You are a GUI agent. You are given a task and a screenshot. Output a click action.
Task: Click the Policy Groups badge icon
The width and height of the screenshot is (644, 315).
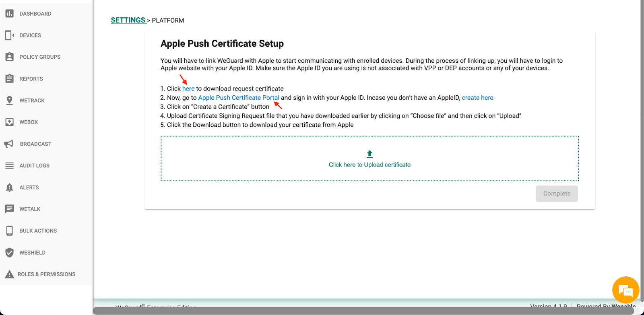(10, 57)
